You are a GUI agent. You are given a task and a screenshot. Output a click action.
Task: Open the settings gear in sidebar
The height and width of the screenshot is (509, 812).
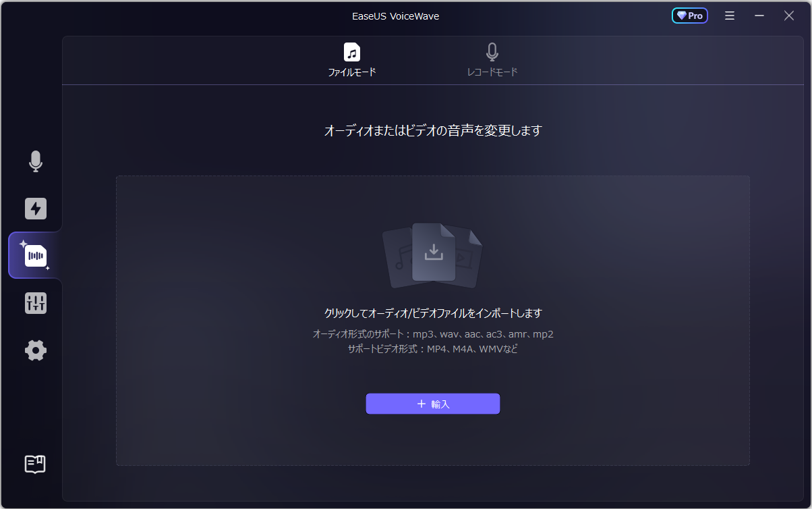pyautogui.click(x=35, y=350)
